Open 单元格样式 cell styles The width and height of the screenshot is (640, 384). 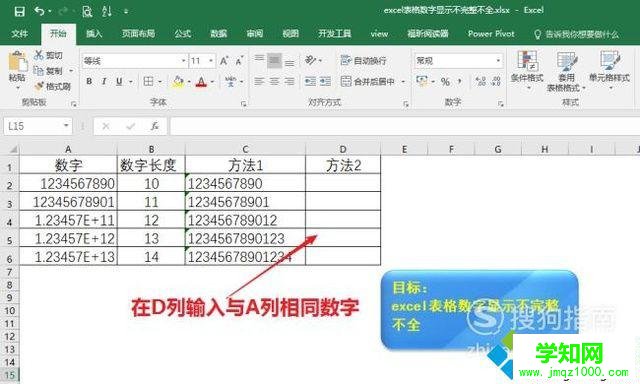pyautogui.click(x=609, y=70)
